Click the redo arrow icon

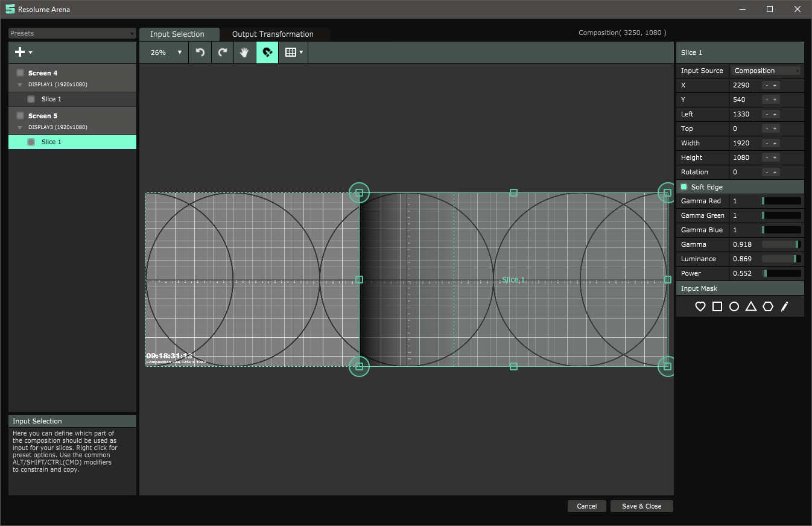pos(223,52)
